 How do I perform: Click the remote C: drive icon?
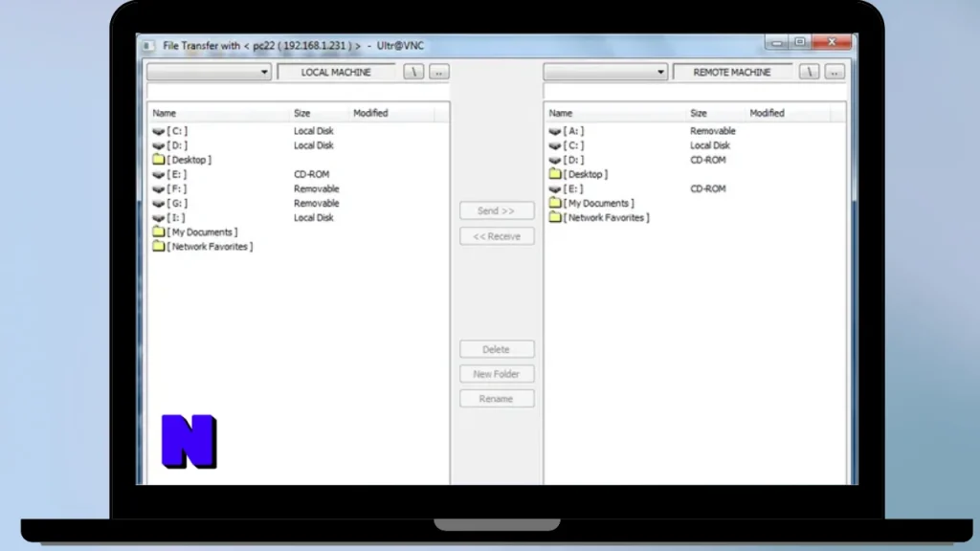pos(554,145)
